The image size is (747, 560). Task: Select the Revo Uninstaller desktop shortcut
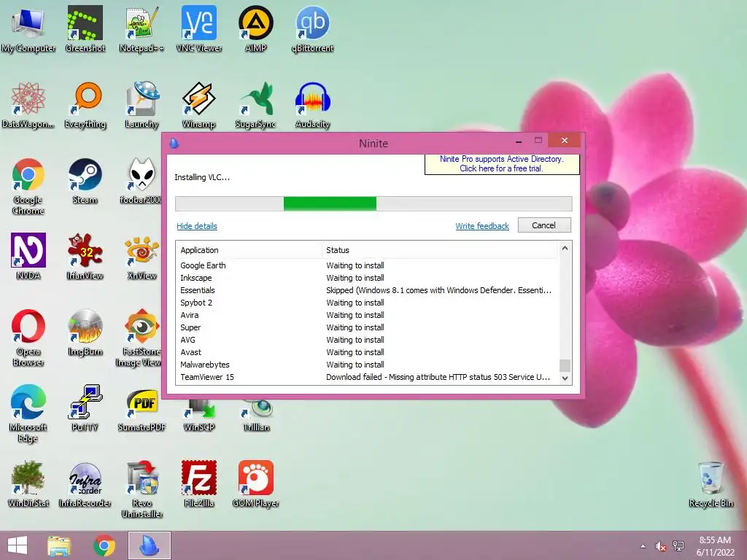tap(142, 489)
